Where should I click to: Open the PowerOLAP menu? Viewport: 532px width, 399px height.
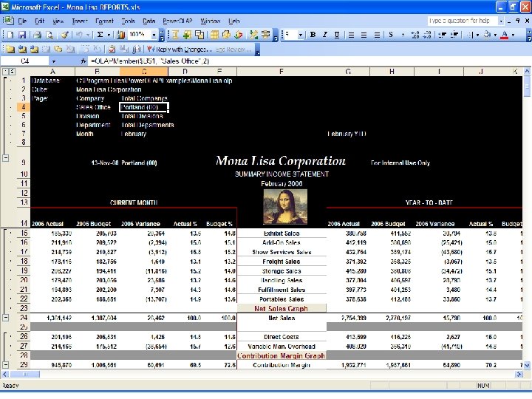pyautogui.click(x=177, y=21)
